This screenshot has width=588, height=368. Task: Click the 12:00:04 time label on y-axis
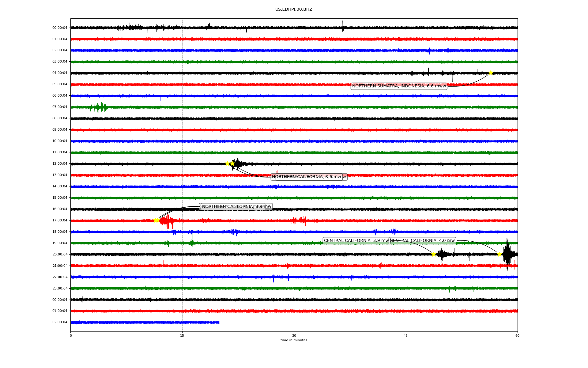pos(60,164)
